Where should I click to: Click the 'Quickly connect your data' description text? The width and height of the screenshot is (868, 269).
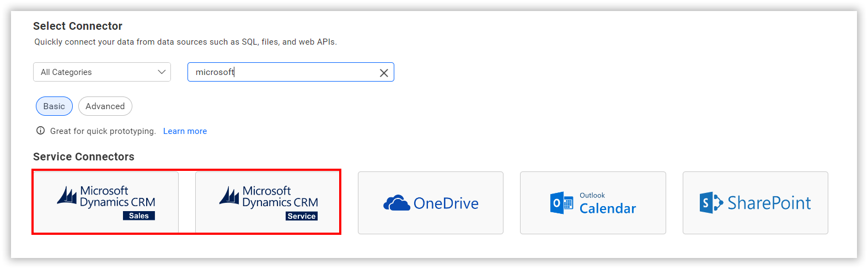pyautogui.click(x=185, y=42)
